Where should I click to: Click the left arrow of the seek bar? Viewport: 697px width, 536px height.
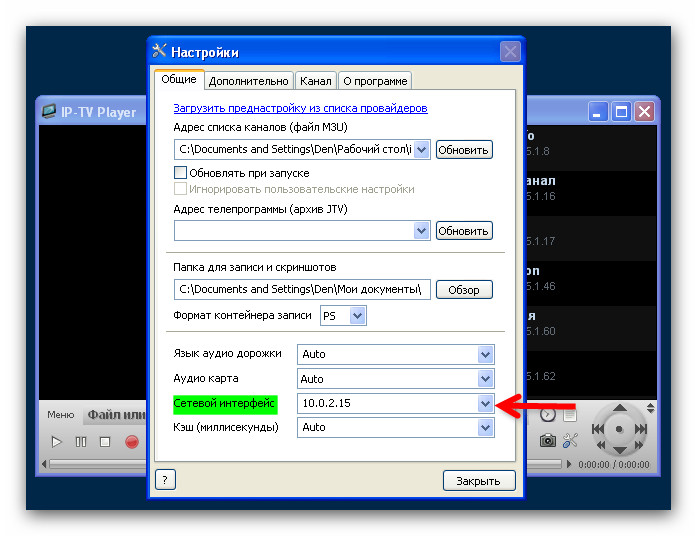44,464
